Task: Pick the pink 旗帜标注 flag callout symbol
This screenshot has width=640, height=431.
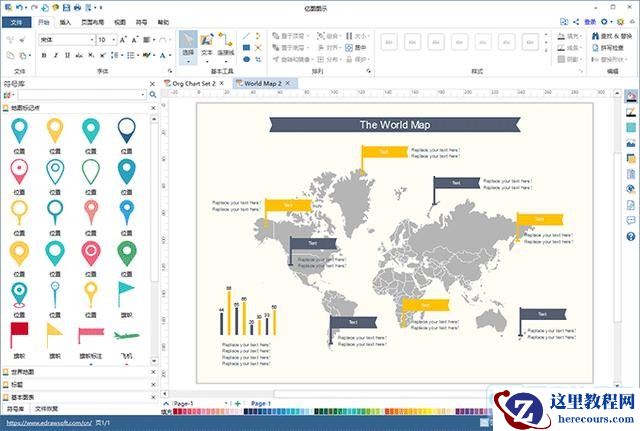Action: (91, 335)
